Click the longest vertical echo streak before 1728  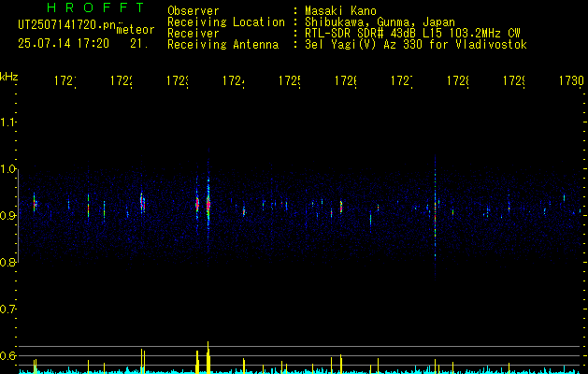pyautogui.click(x=435, y=218)
